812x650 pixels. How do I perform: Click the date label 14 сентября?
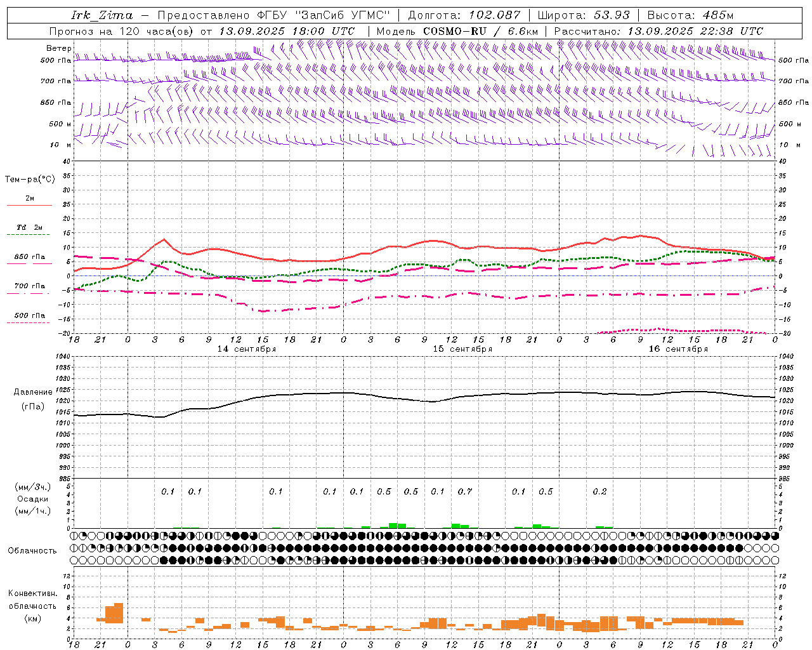pos(247,349)
